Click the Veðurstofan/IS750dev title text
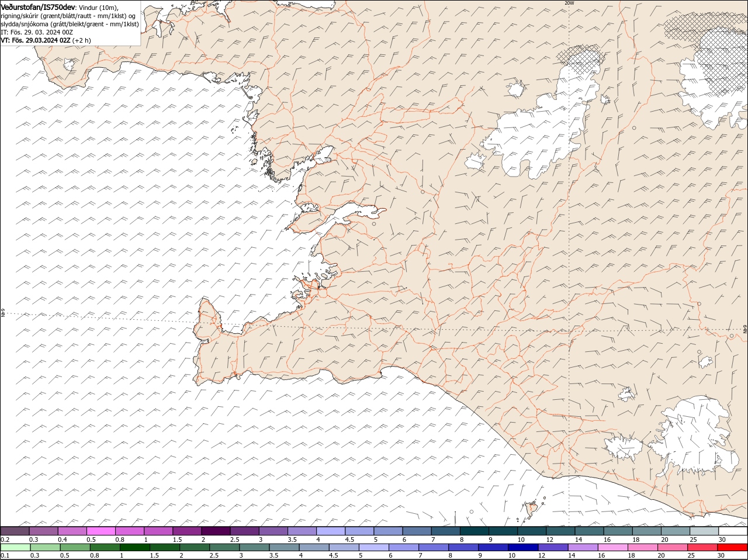Screen dimensions: 748x560 coord(38,6)
